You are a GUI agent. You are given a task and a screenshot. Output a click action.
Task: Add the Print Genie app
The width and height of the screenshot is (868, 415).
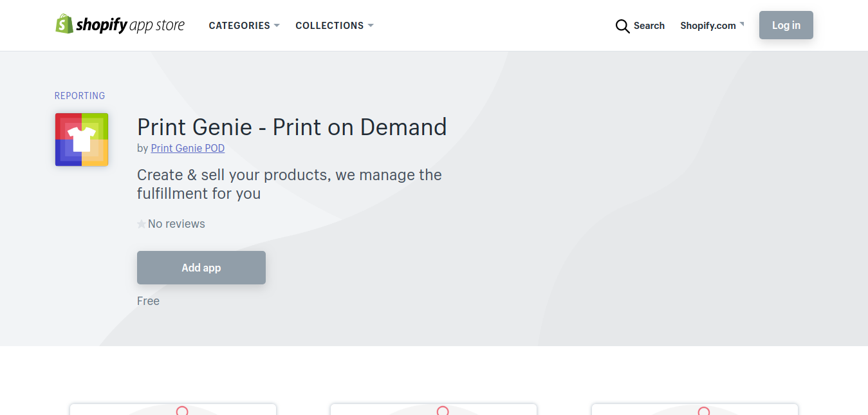(201, 268)
